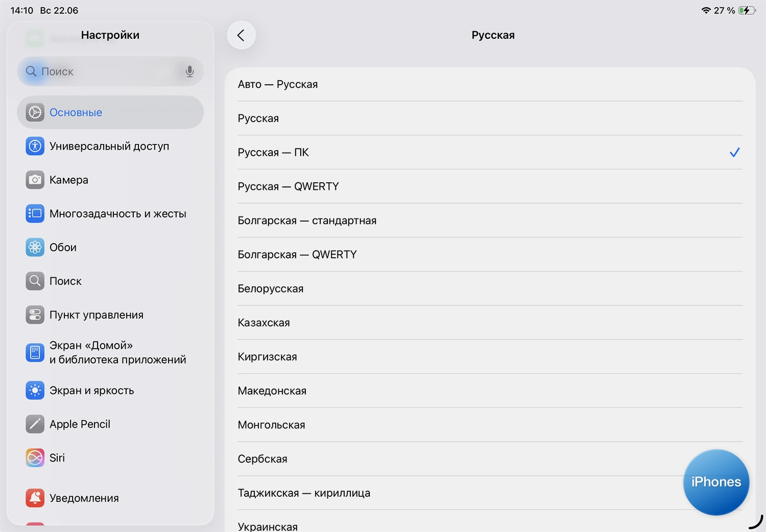Open the Wallpaper flower icon

click(x=35, y=248)
